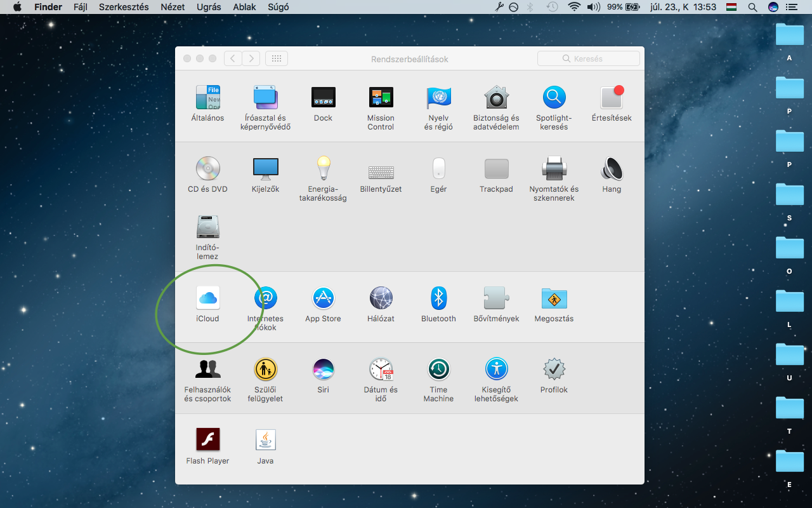812x508 pixels.
Task: Open Energiatakarékosság settings
Action: click(323, 179)
